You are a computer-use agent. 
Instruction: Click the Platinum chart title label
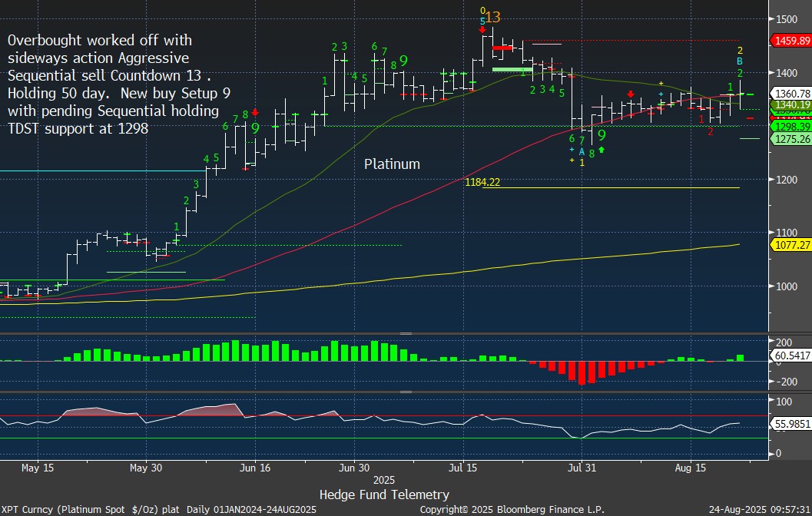(392, 164)
